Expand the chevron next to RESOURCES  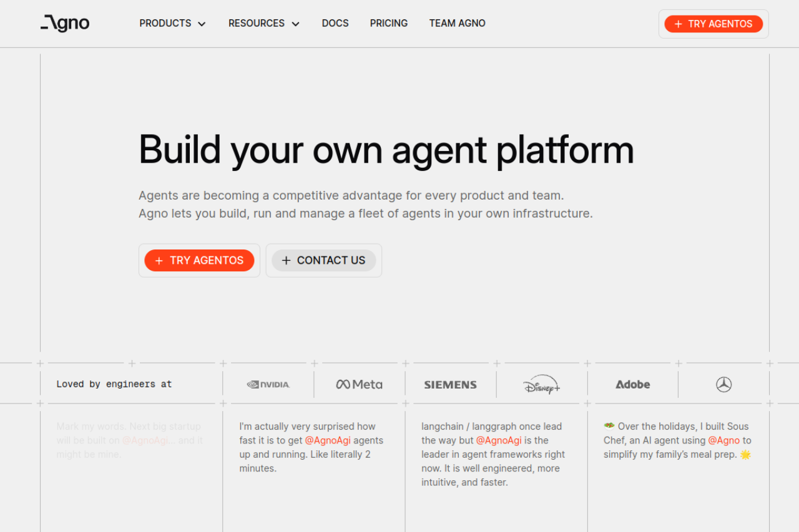[295, 24]
